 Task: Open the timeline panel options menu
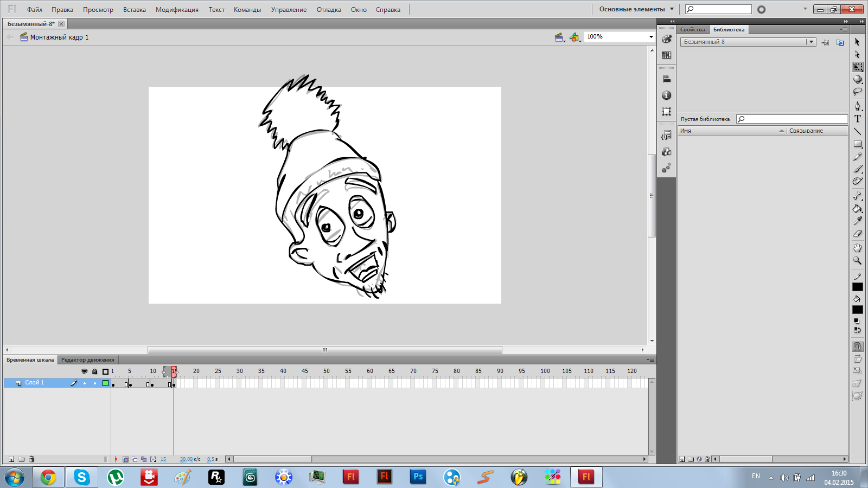[650, 359]
